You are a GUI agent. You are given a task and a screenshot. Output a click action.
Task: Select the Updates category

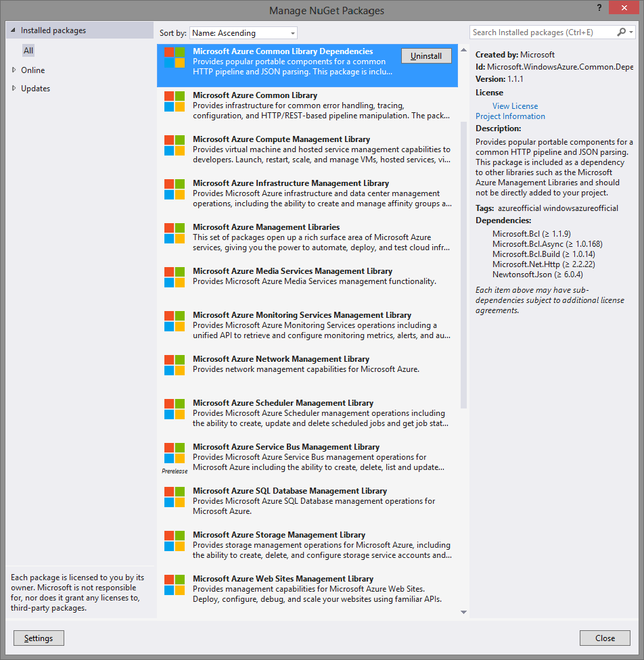coord(35,89)
